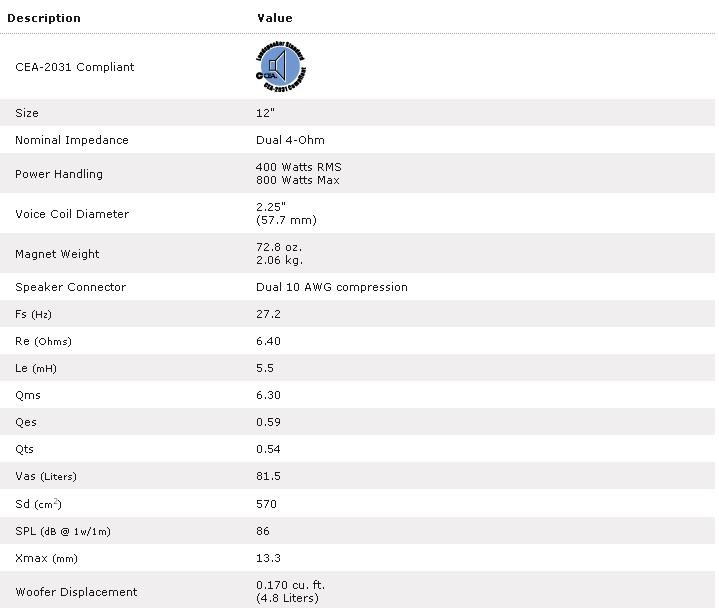Click the Woofer Displacement label

pyautogui.click(x=76, y=592)
